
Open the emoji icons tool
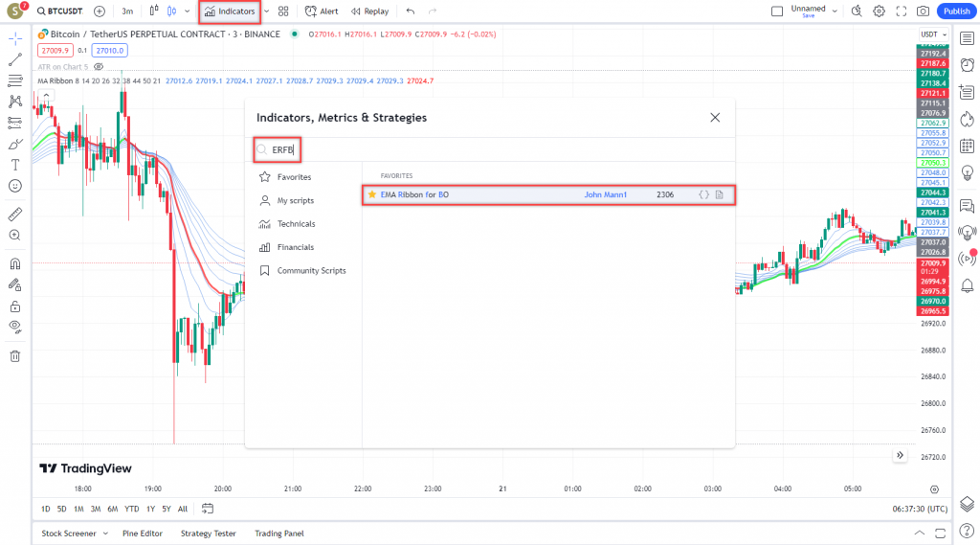click(x=15, y=186)
